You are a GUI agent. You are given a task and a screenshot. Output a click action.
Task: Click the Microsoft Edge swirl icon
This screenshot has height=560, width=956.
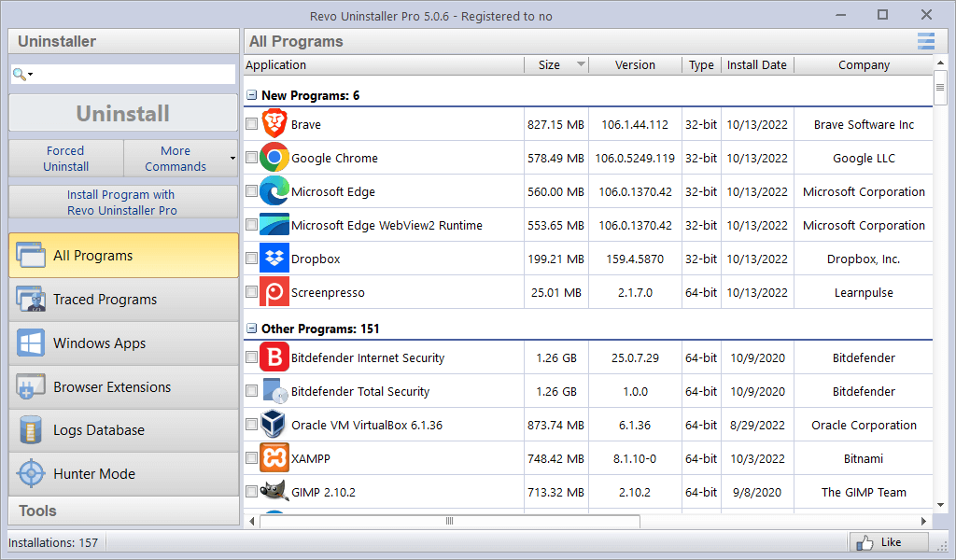coord(274,190)
